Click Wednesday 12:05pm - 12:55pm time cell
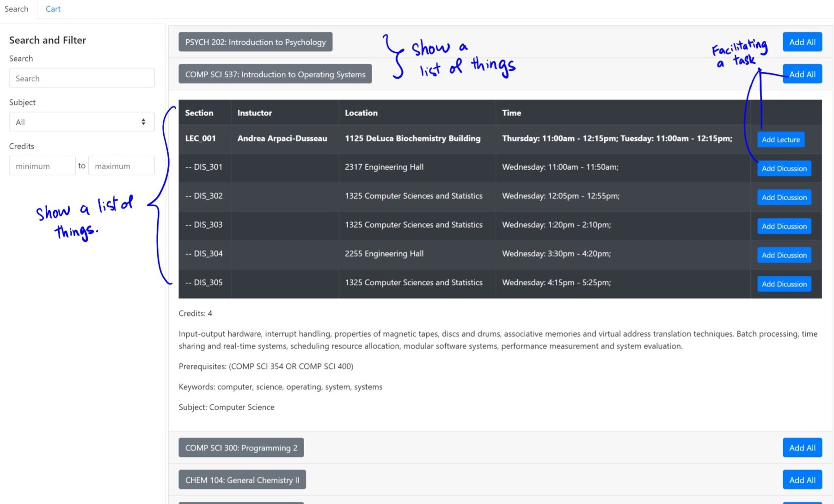The image size is (834, 504). [623, 197]
